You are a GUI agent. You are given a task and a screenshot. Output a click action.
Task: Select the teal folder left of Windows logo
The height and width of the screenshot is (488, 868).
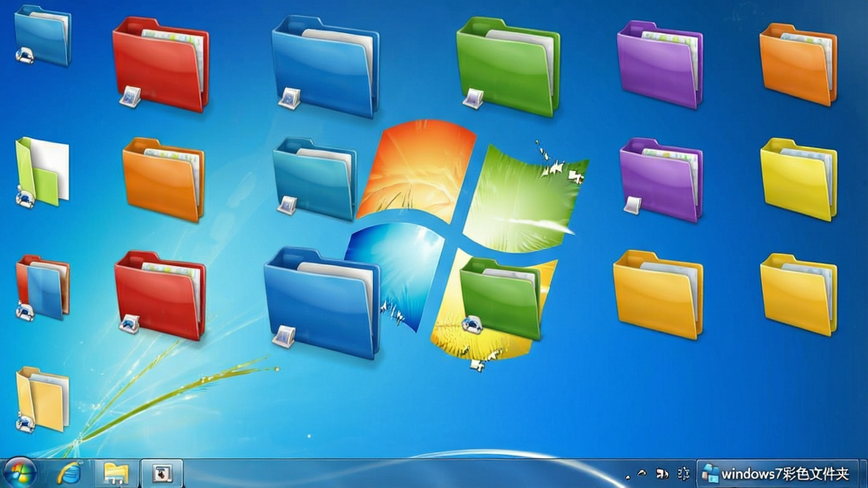point(314,179)
